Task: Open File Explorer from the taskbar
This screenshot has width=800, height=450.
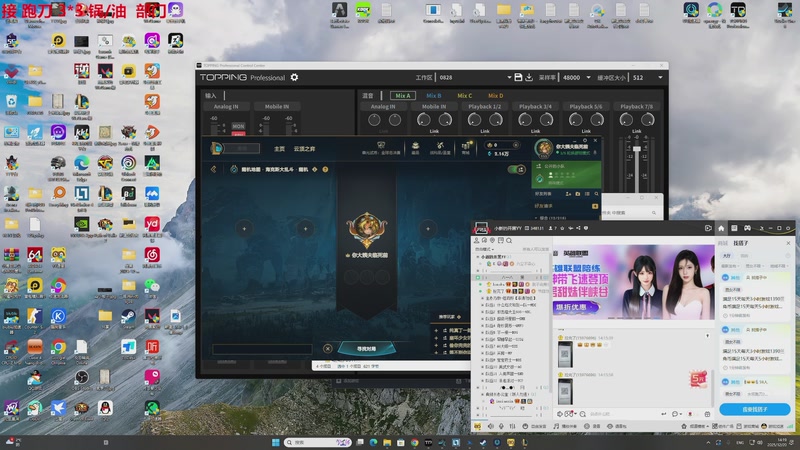Action: 387,442
